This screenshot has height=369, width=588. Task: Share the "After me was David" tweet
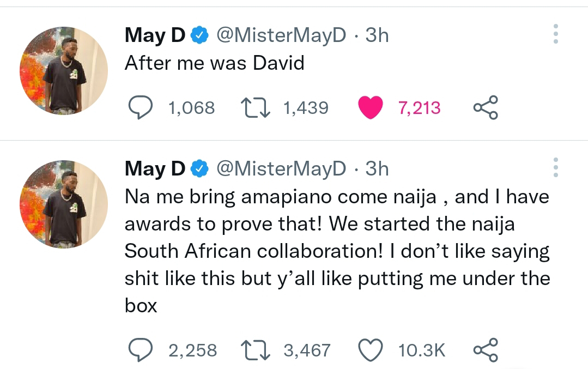486,107
